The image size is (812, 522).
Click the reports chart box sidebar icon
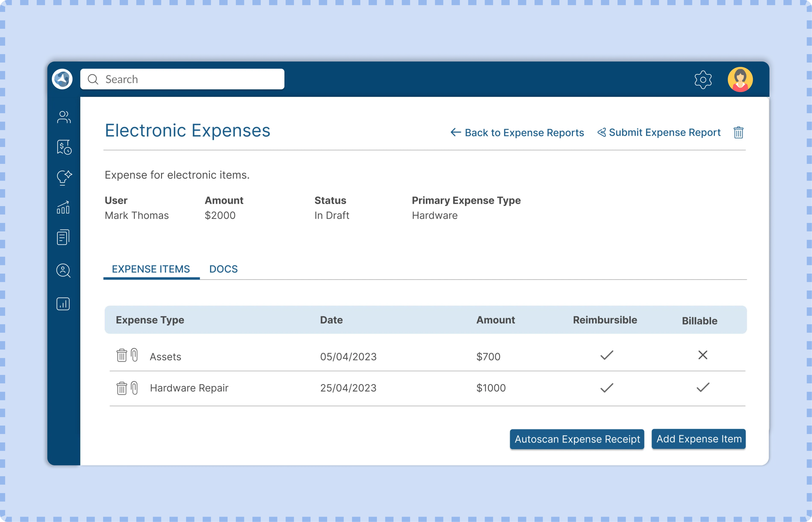(x=63, y=304)
